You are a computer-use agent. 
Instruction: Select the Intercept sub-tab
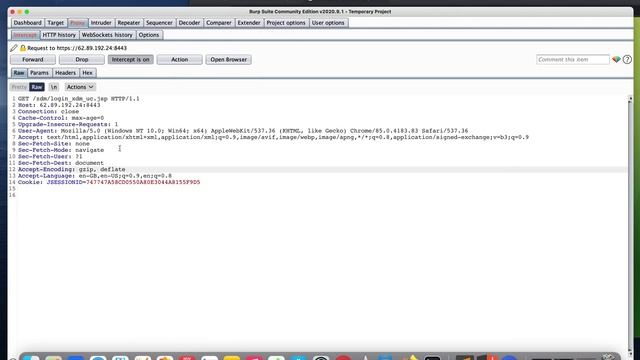pos(25,35)
